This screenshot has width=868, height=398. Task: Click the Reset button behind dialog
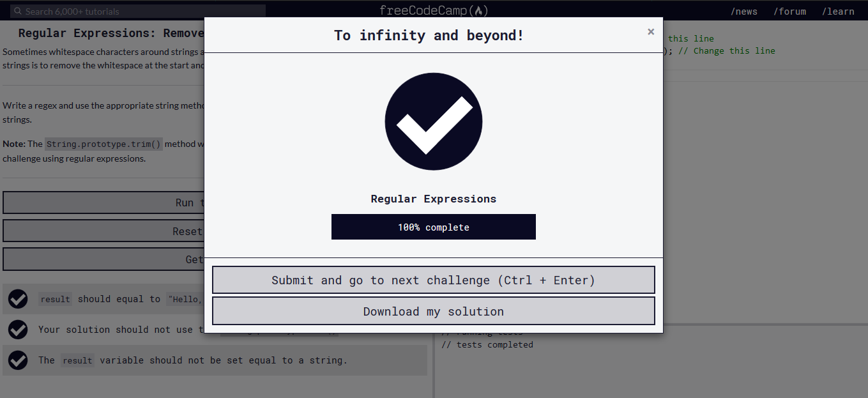[103, 231]
